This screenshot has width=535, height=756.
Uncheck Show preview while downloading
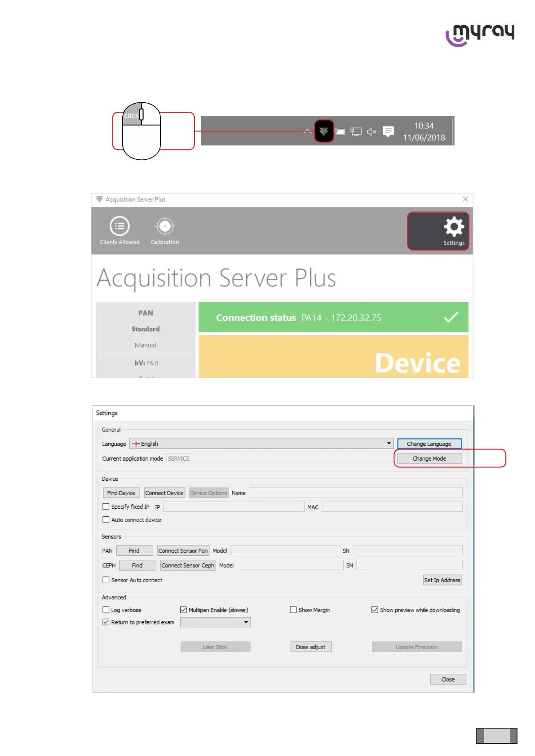coord(375,610)
